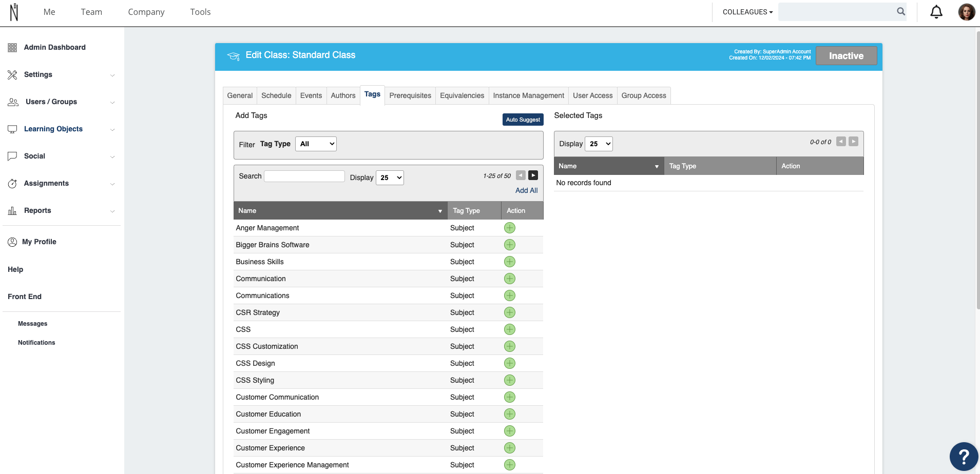Add the Communication tag
This screenshot has height=474, width=980.
(x=510, y=279)
